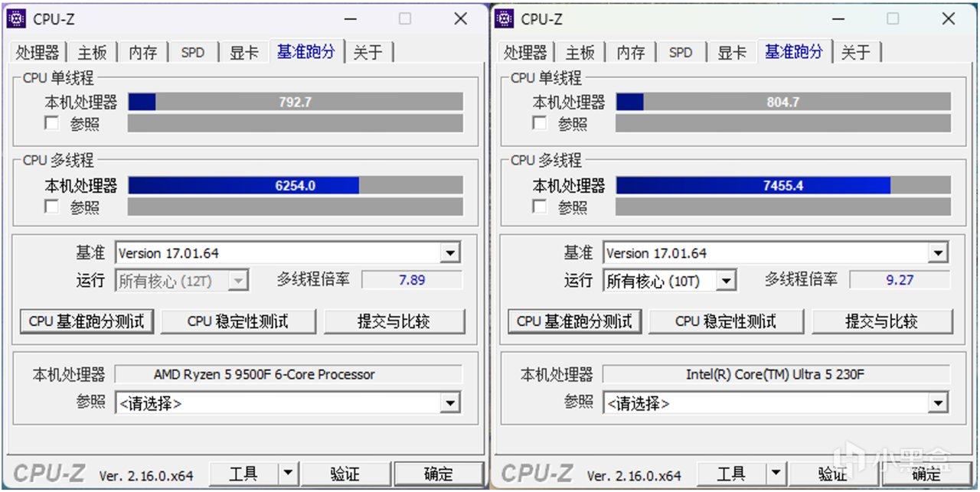Open 关于 tab in left window
The width and height of the screenshot is (980, 492).
368,53
